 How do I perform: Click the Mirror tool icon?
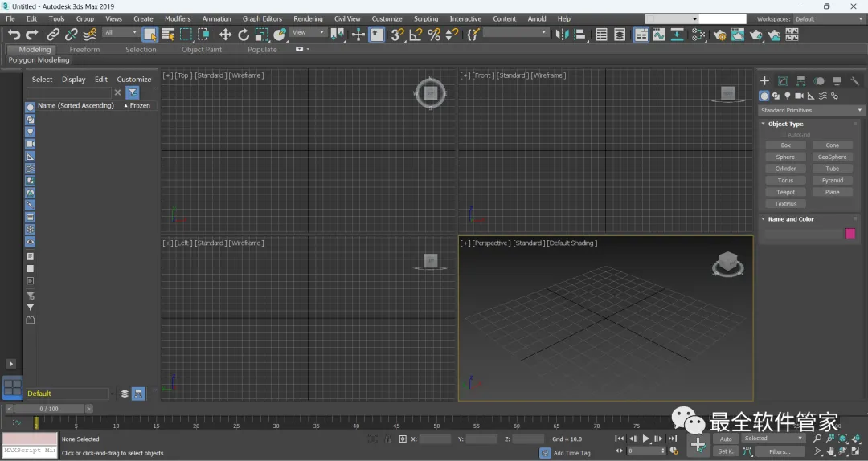tap(562, 35)
